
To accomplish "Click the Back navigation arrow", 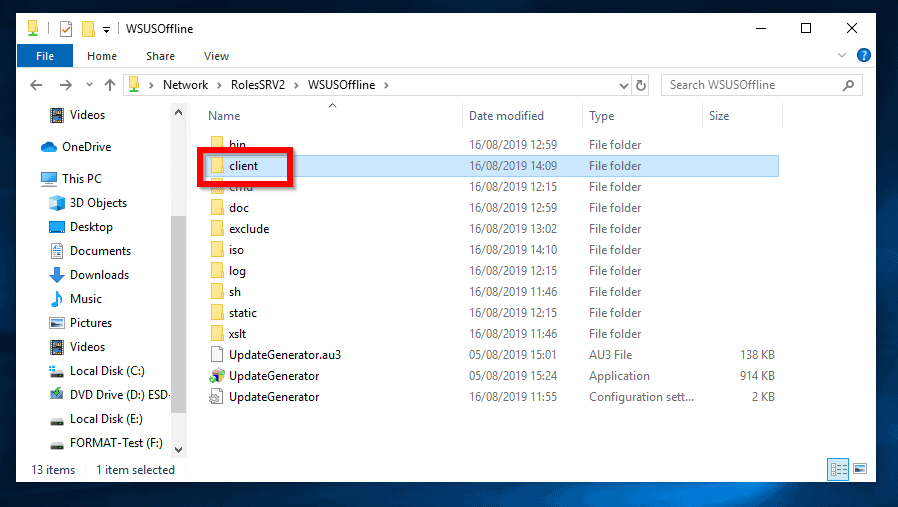I will (x=36, y=85).
